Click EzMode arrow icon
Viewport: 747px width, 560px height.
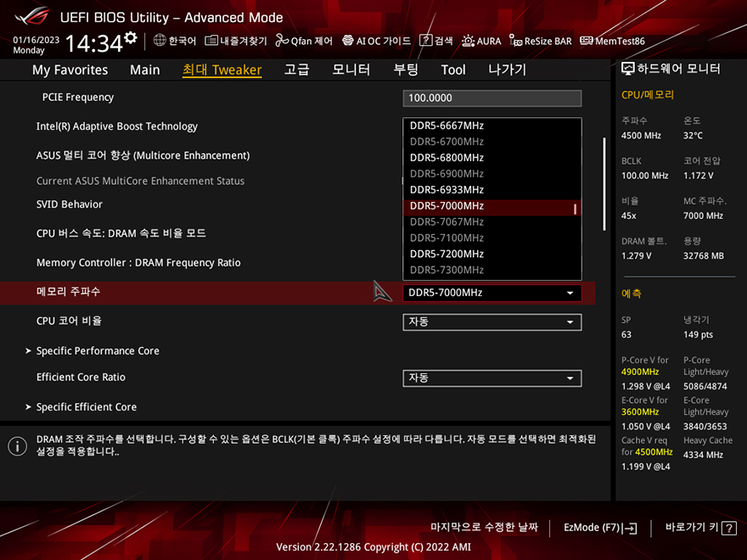point(629,528)
